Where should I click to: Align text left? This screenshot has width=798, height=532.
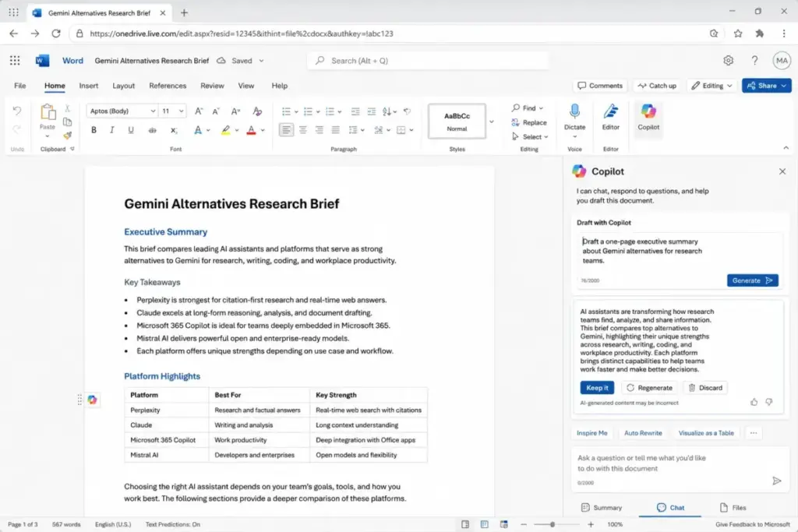pyautogui.click(x=286, y=130)
